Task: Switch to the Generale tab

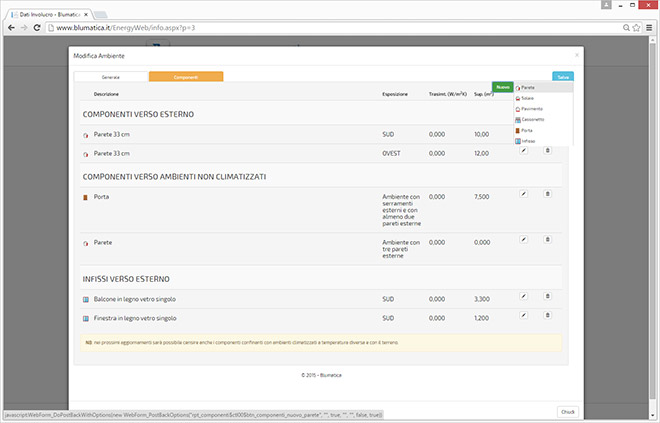Action: [111, 77]
